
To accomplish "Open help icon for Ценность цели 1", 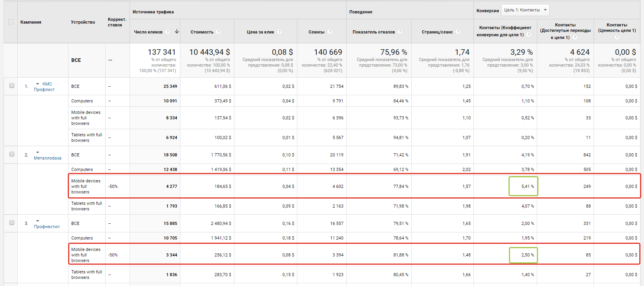I will pyautogui.click(x=617, y=37).
